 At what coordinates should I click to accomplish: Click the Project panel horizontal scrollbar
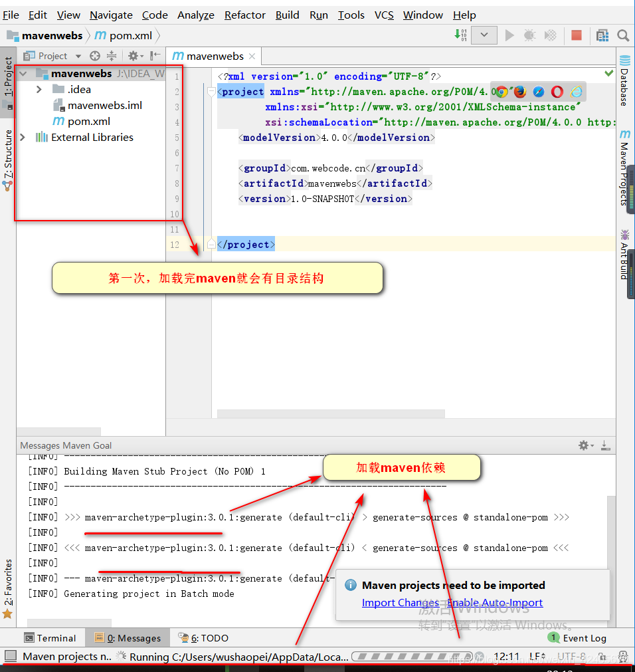[x=58, y=431]
